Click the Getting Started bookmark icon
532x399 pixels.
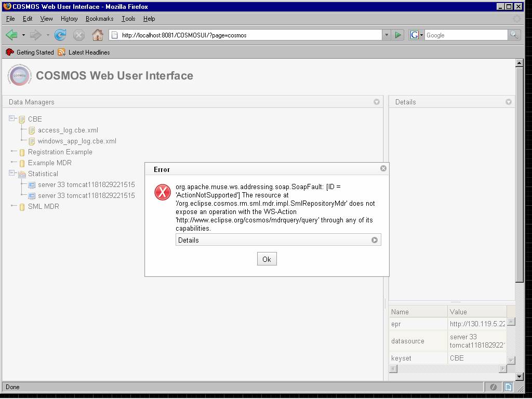coord(10,52)
